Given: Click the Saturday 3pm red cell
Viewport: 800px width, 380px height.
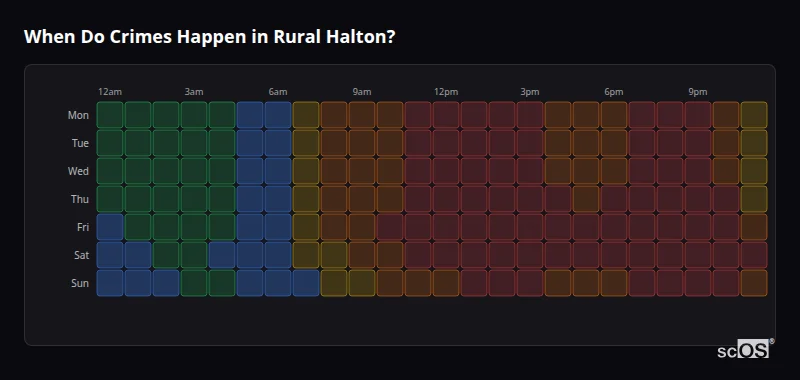Looking at the screenshot, I should coord(530,255).
